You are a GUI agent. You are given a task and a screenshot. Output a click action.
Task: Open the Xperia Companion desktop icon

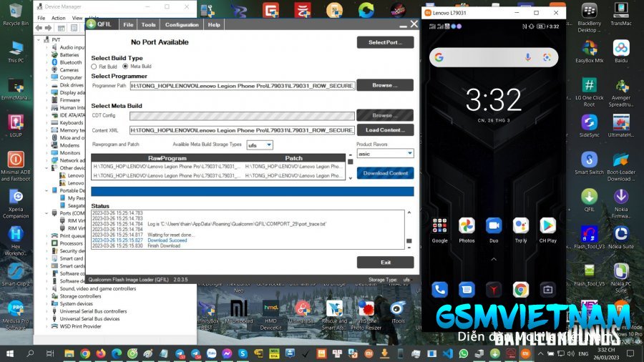tap(16, 204)
